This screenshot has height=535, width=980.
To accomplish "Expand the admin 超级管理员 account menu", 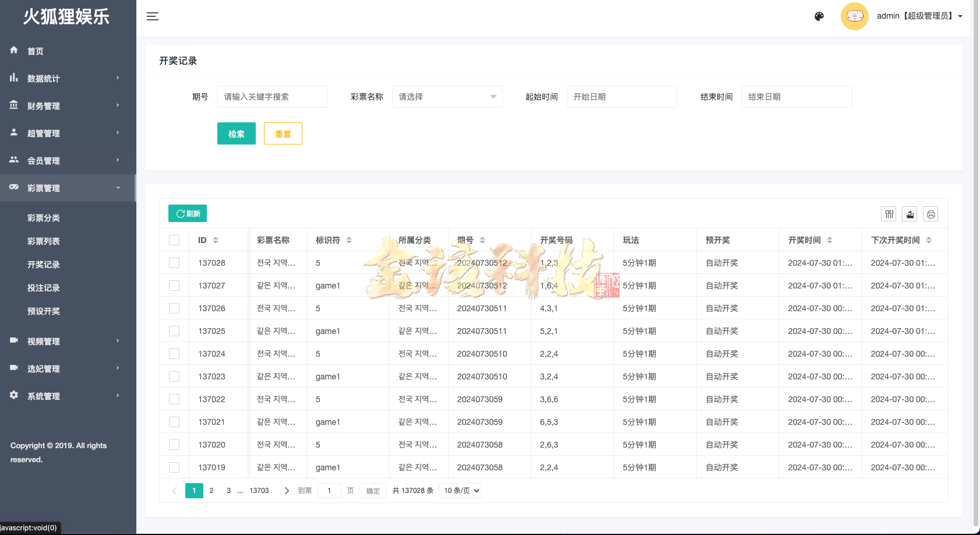I will point(918,16).
